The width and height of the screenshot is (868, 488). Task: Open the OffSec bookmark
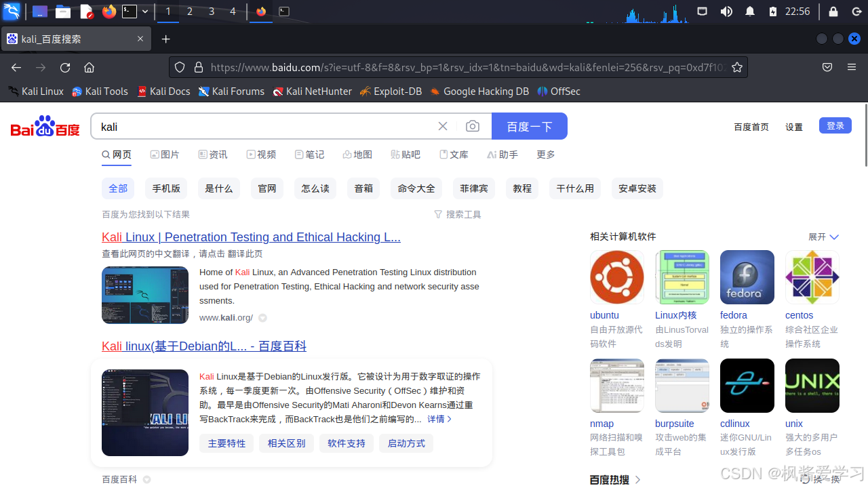(x=559, y=91)
